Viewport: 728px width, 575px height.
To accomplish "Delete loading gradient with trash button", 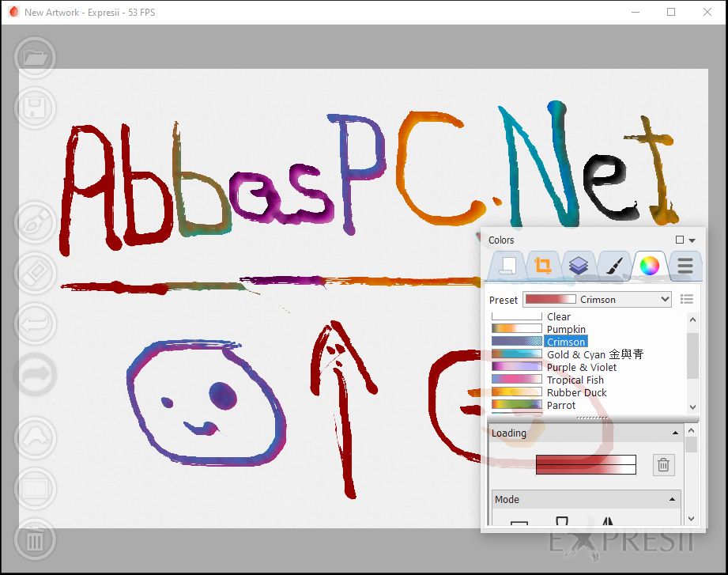I will tap(663, 464).
